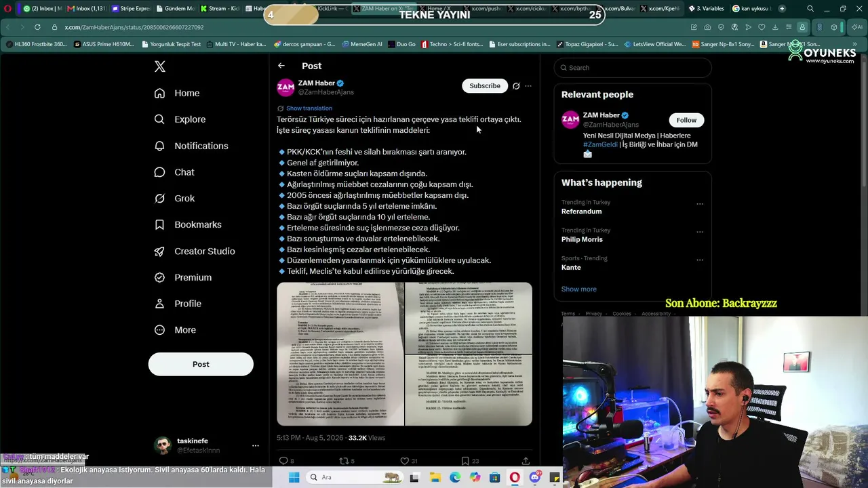Open the post's three-dot options menu

point(528,86)
